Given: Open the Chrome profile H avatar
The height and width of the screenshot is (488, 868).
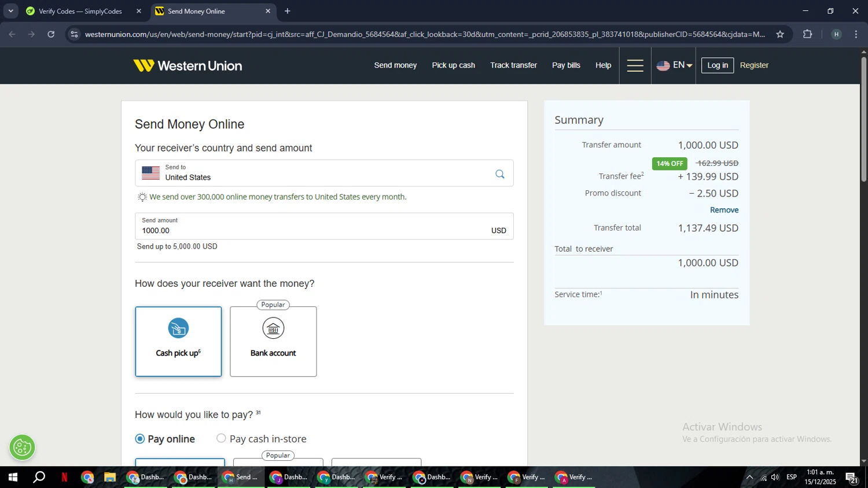Looking at the screenshot, I should (x=836, y=34).
